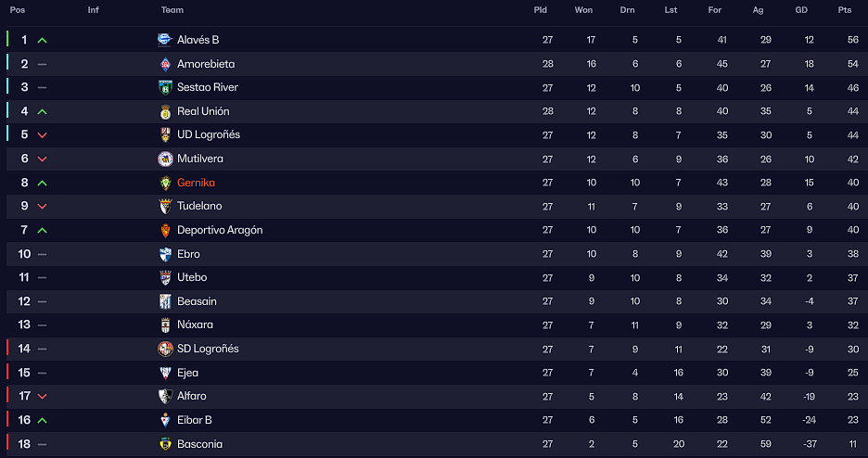The image size is (868, 458).
Task: Click the Gernika club crest
Action: click(x=165, y=183)
